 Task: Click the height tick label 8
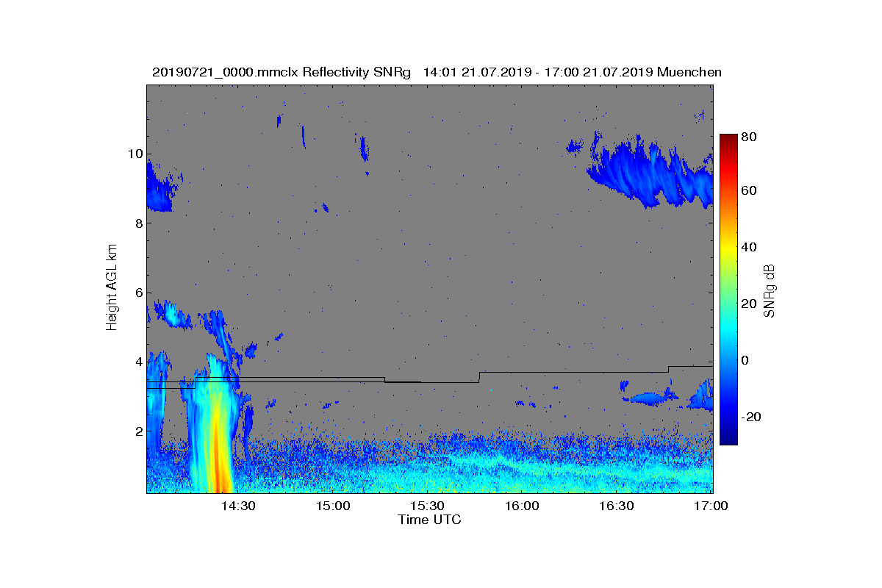pos(137,223)
